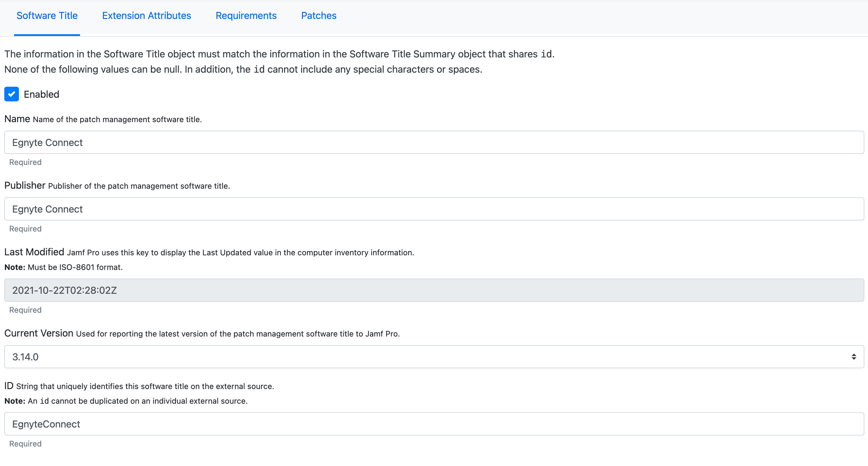Switch to Extension Attributes tab
The image size is (868, 466).
coord(147,16)
